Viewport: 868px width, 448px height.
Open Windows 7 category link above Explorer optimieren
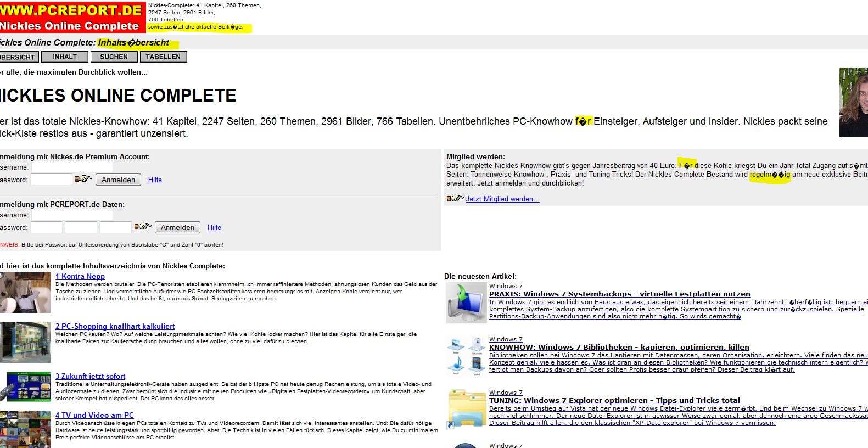pyautogui.click(x=506, y=393)
